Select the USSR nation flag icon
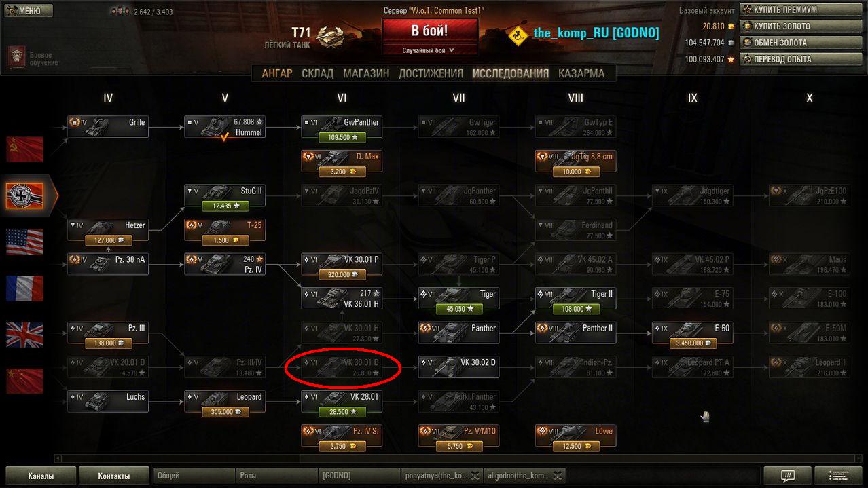This screenshot has height=488, width=868. coord(24,149)
